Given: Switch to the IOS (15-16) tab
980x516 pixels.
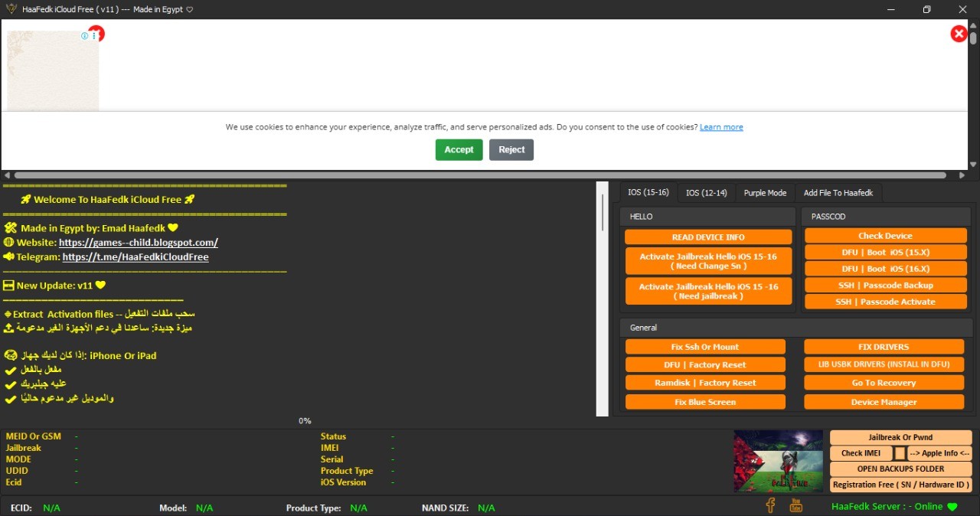Looking at the screenshot, I should [648, 192].
